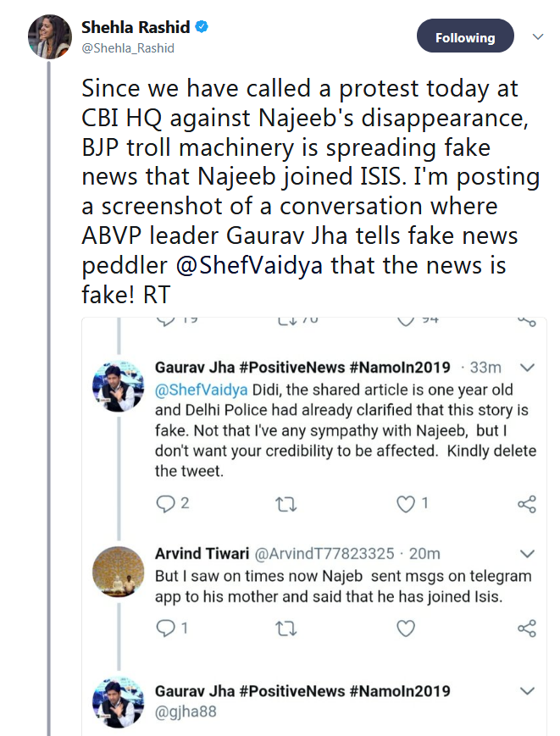Click the @ShefVaidya mention in the main tweet
The width and height of the screenshot is (560, 736).
[x=230, y=265]
